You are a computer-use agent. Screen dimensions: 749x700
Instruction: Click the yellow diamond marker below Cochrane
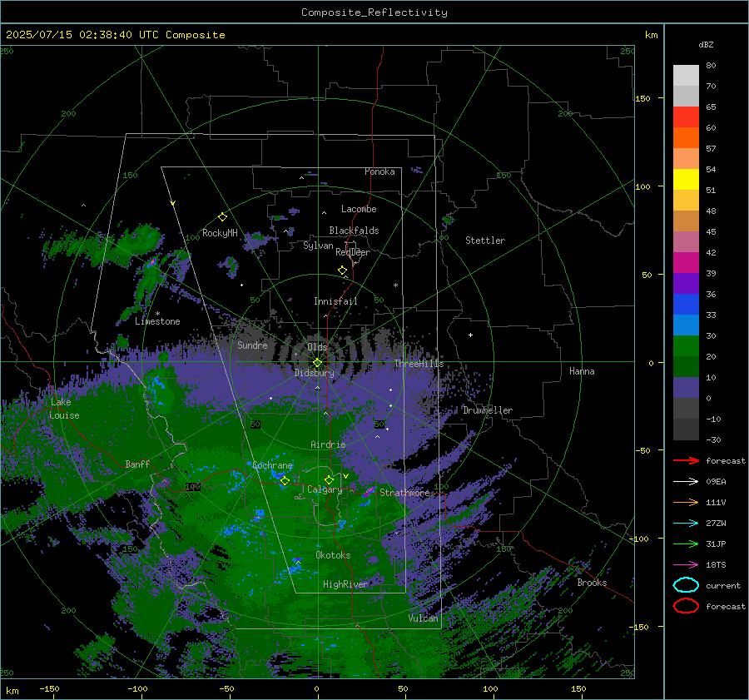point(285,481)
